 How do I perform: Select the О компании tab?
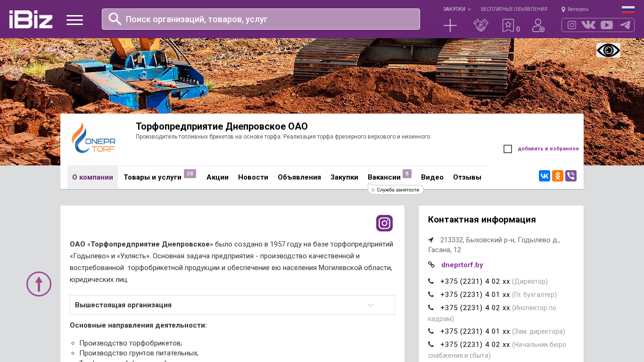pyautogui.click(x=92, y=177)
